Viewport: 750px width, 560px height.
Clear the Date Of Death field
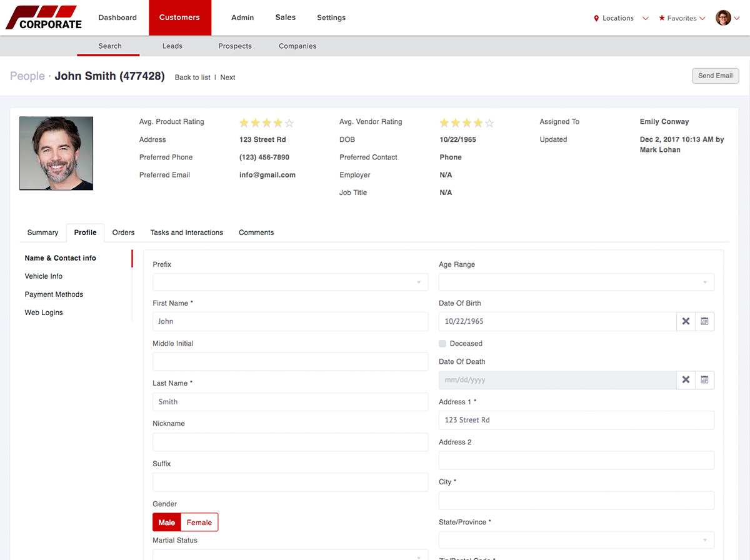click(686, 380)
